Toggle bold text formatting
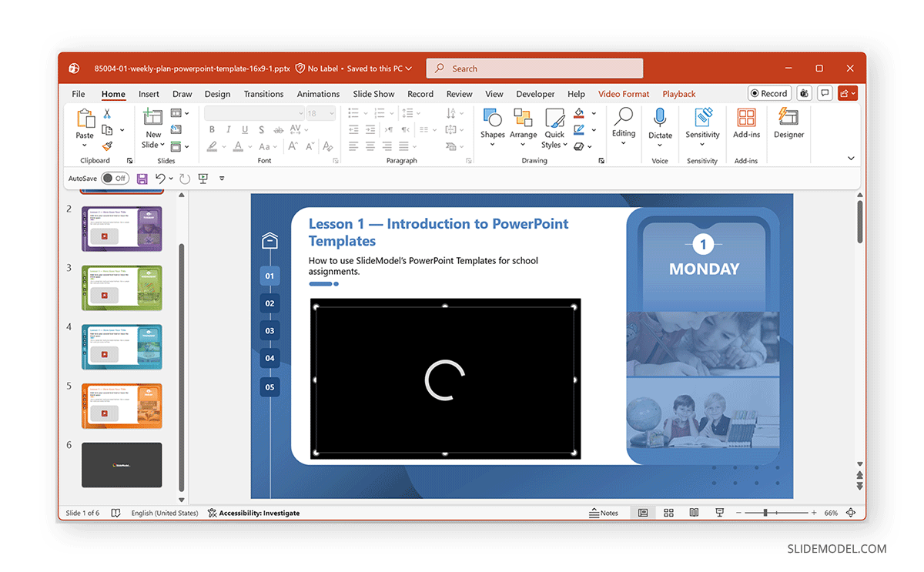 [x=212, y=130]
